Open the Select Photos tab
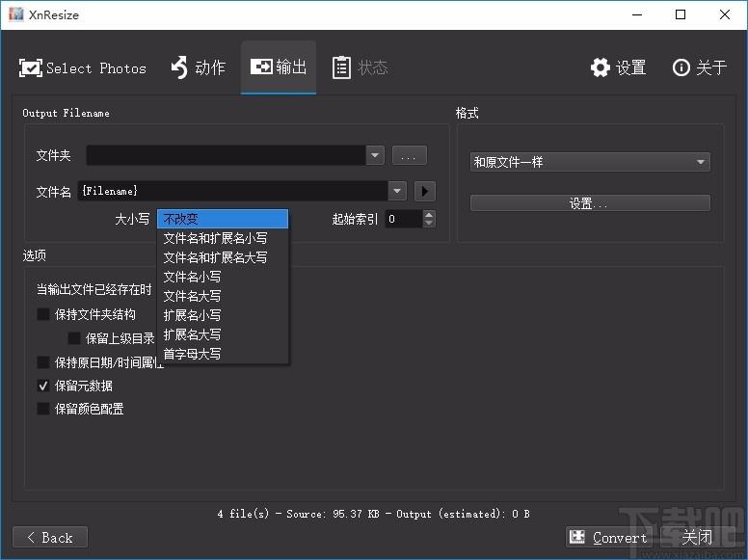Screen dimensions: 748x560 83,67
